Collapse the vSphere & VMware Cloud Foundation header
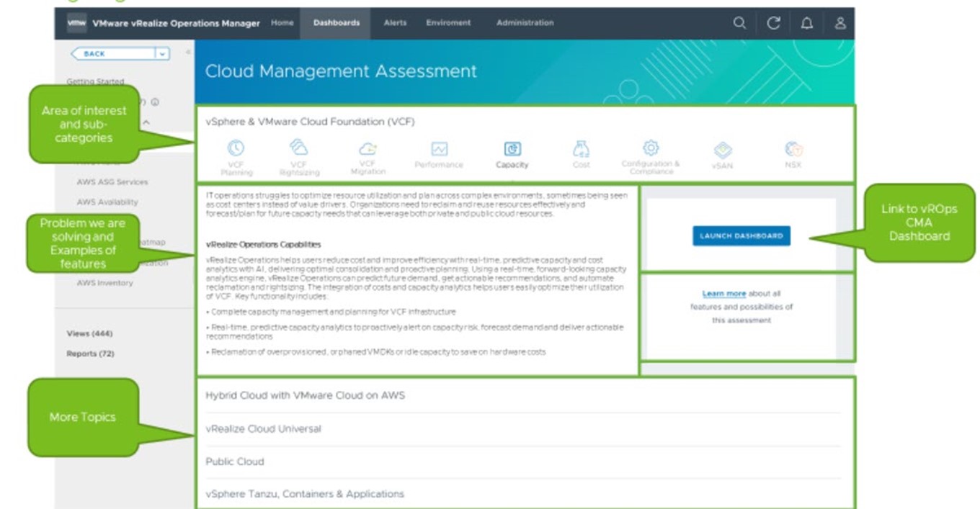Image resolution: width=980 pixels, height=509 pixels. click(x=310, y=122)
